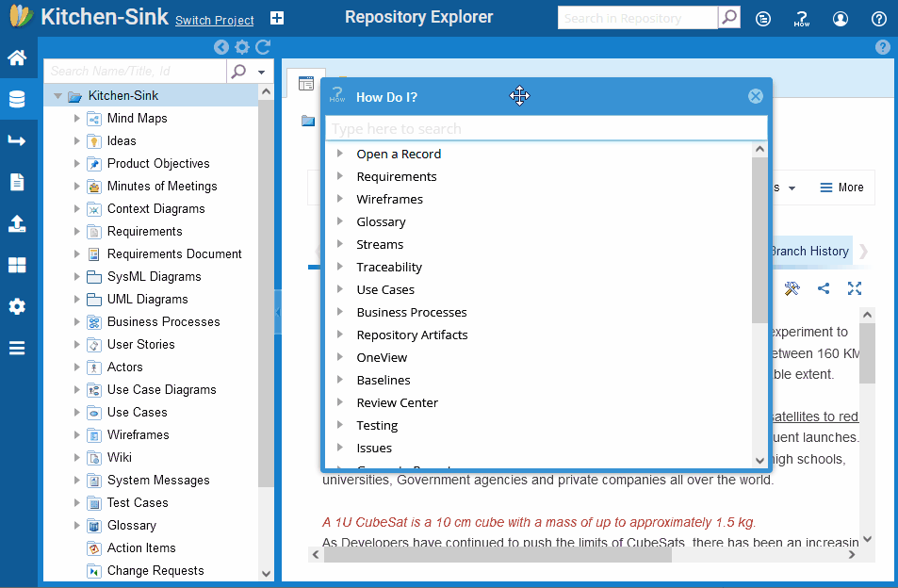Open the Repository database icon in sidebar

17,99
